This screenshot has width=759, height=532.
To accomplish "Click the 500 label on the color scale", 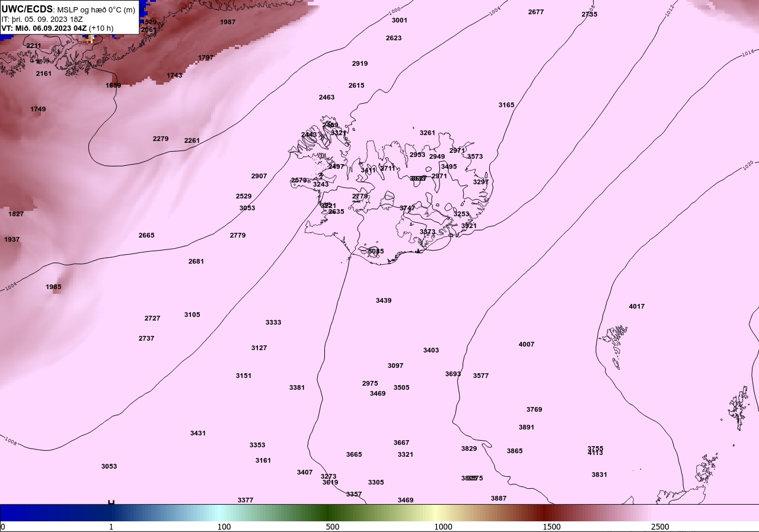I will (333, 527).
